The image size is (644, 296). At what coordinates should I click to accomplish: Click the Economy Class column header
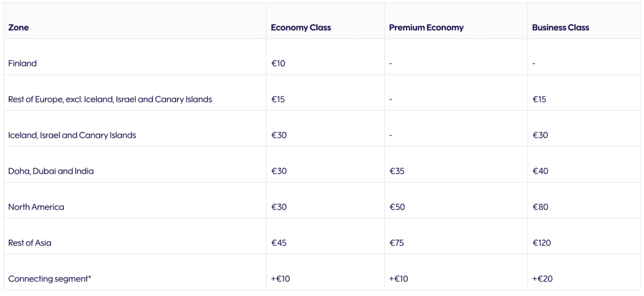click(x=301, y=28)
